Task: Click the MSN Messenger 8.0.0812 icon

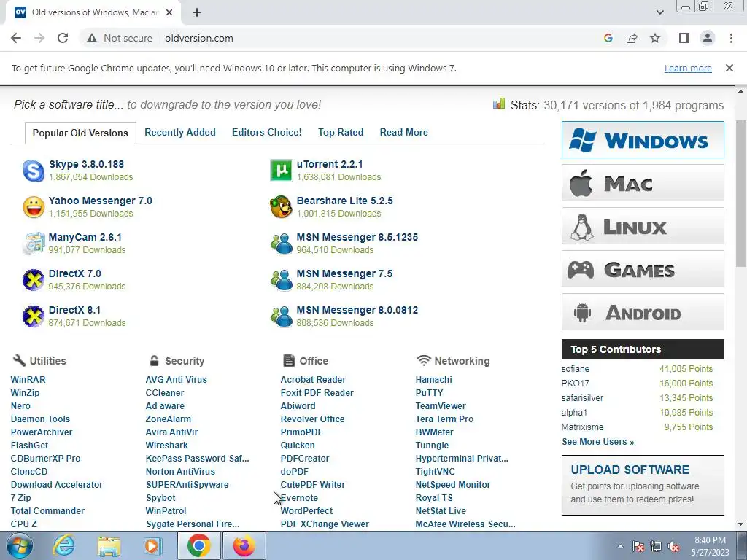Action: (x=281, y=316)
